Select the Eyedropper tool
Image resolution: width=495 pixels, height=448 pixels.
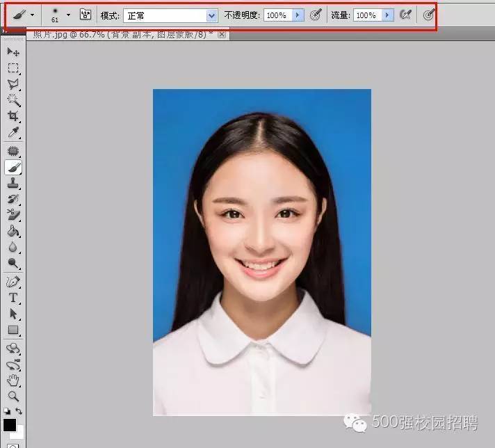tap(13, 132)
